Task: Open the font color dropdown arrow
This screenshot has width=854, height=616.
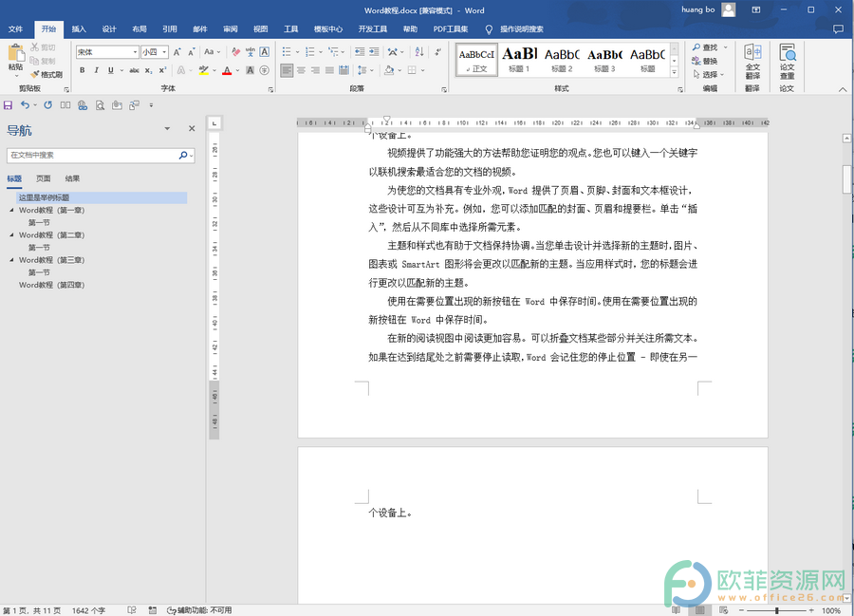Action: click(x=237, y=70)
